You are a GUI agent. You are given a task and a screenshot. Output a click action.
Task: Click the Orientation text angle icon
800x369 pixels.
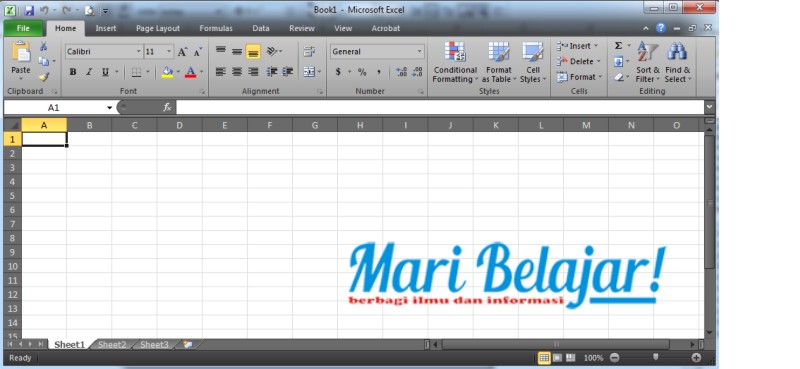pyautogui.click(x=272, y=52)
